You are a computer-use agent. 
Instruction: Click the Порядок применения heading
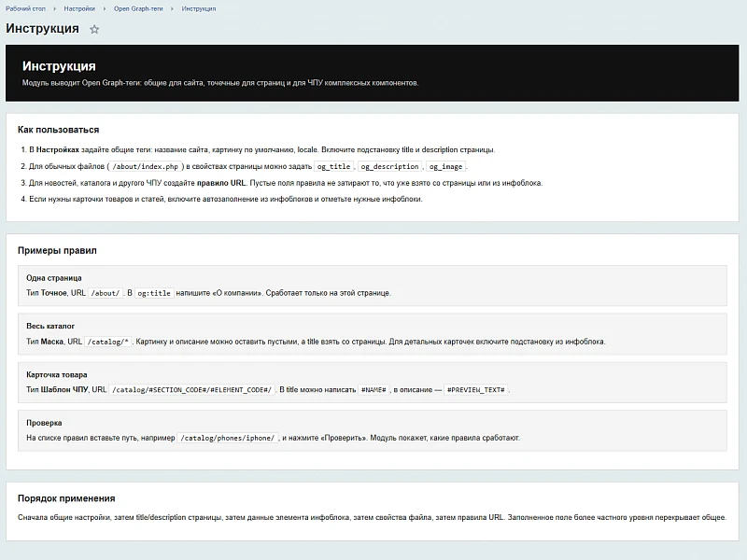coord(66,498)
